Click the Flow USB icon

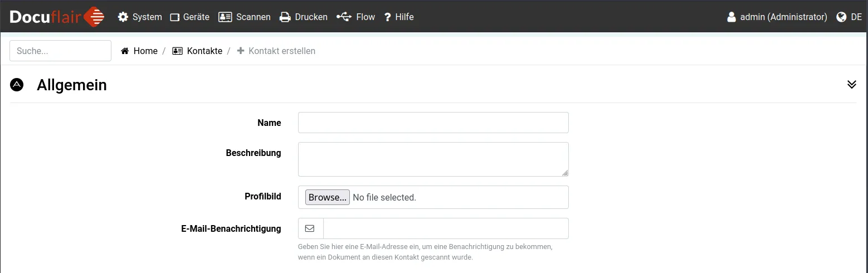click(x=344, y=17)
